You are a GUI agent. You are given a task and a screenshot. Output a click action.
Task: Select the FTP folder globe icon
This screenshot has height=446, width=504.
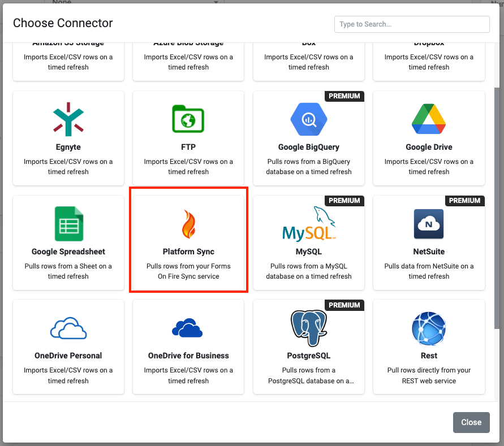tap(188, 119)
